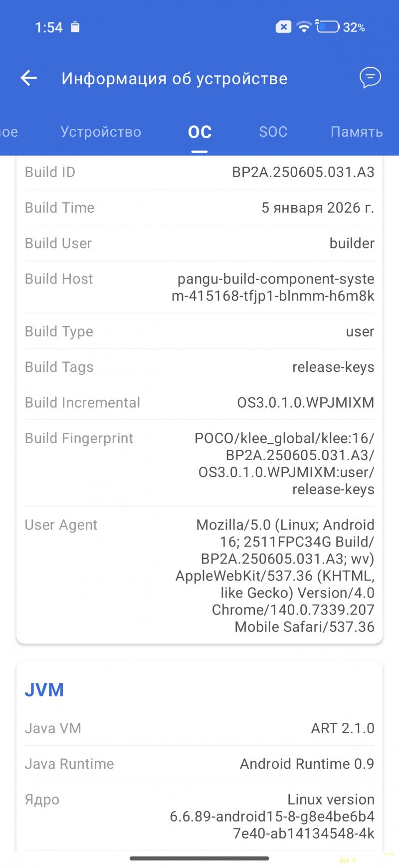Select the ОС tab
This screenshot has width=399, height=868.
coord(199,132)
